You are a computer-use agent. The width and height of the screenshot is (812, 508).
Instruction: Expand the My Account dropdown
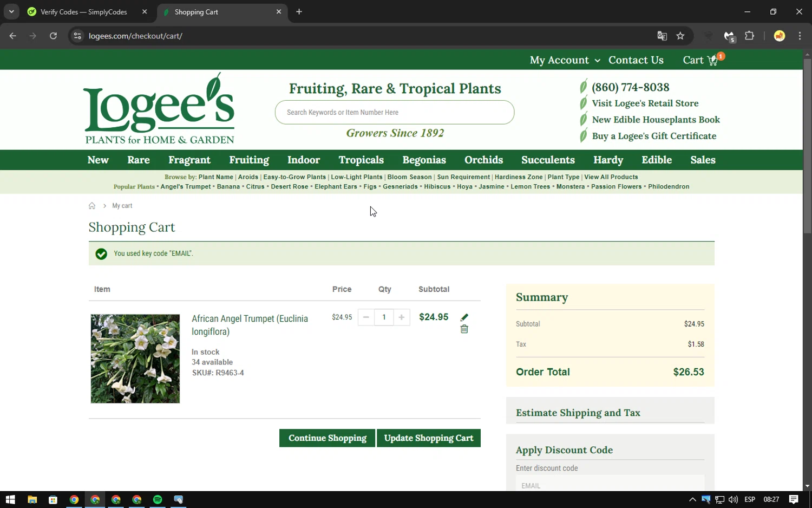(x=565, y=60)
